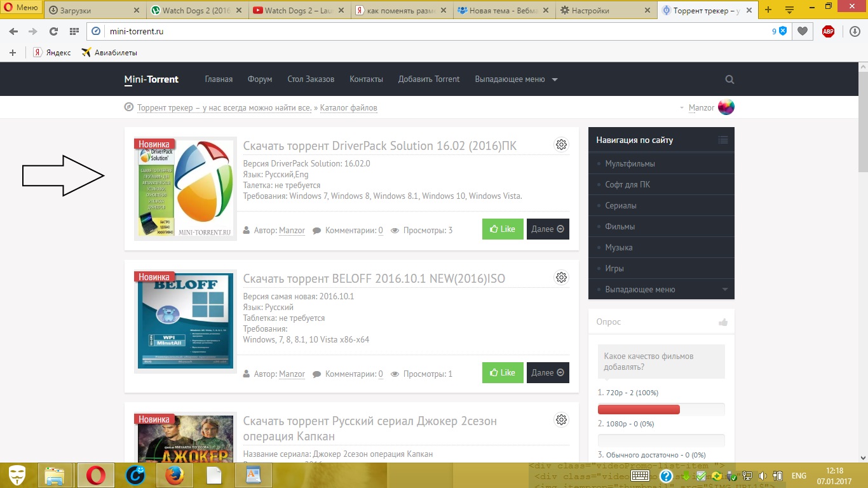
Task: Click the list icon in Навигация по сайту header
Action: point(723,140)
